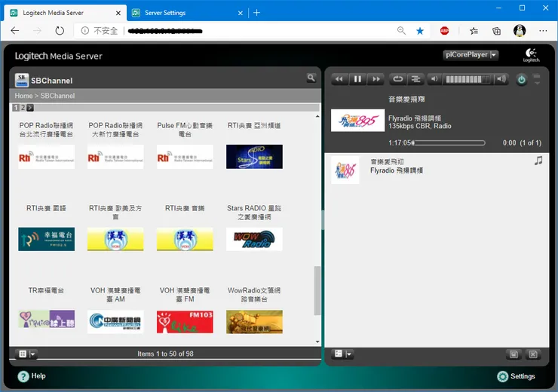Click VOH 漢聲廣播電臺 FM title
This screenshot has width=558, height=392.
pyautogui.click(x=185, y=295)
